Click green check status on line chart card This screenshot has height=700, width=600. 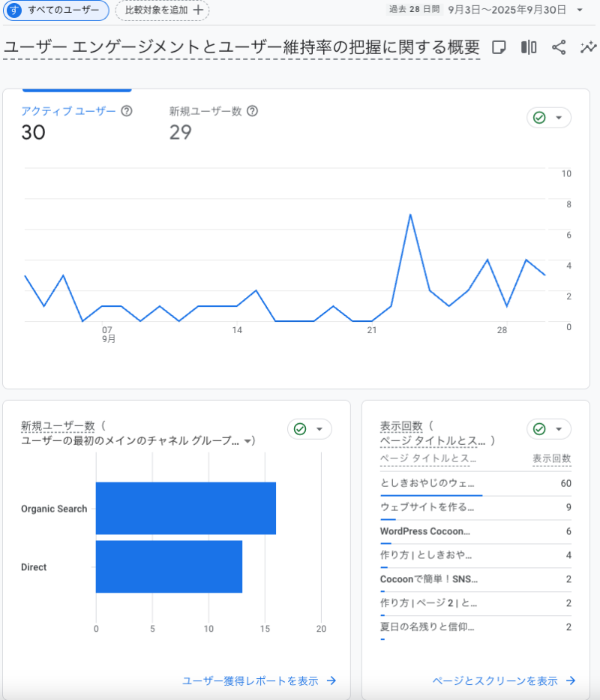point(539,118)
